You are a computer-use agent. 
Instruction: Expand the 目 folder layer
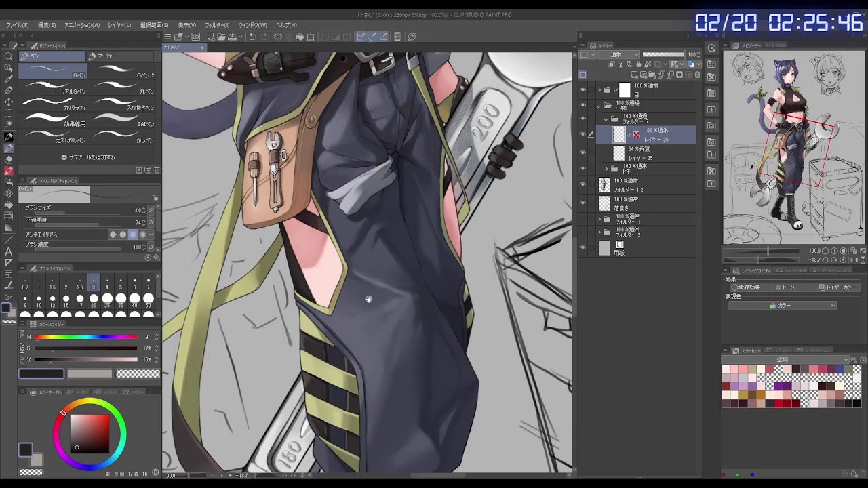[599, 89]
